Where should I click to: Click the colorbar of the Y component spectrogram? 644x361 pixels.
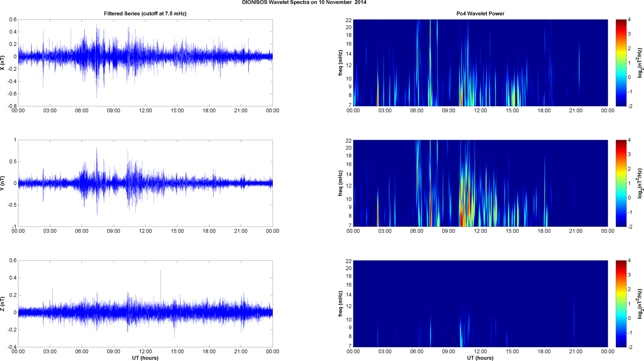click(x=621, y=183)
